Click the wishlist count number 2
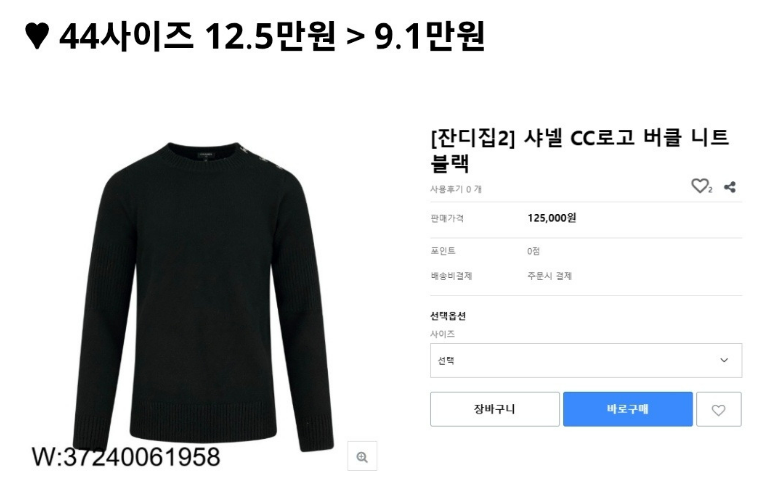This screenshot has width=766, height=488. pos(710,190)
